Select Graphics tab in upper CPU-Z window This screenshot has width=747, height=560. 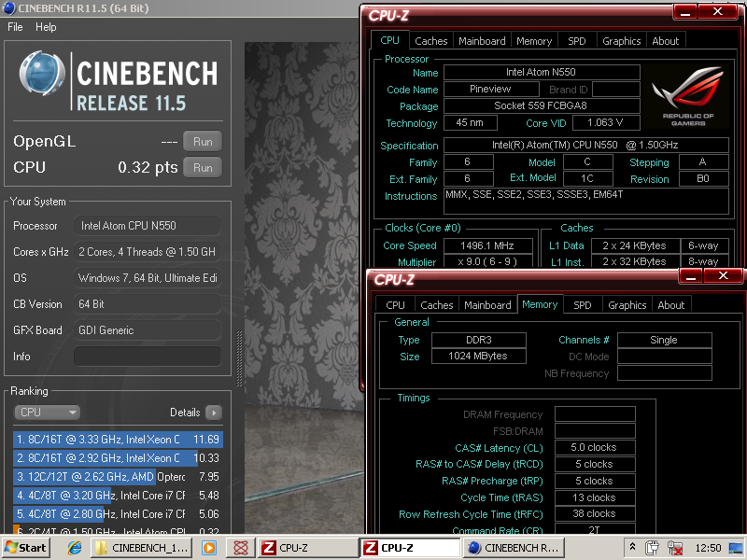coord(621,41)
